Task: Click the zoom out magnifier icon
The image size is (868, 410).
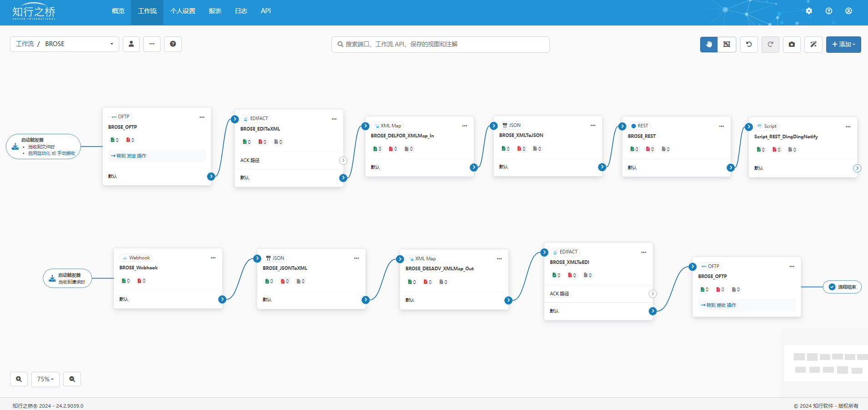Action: click(72, 379)
